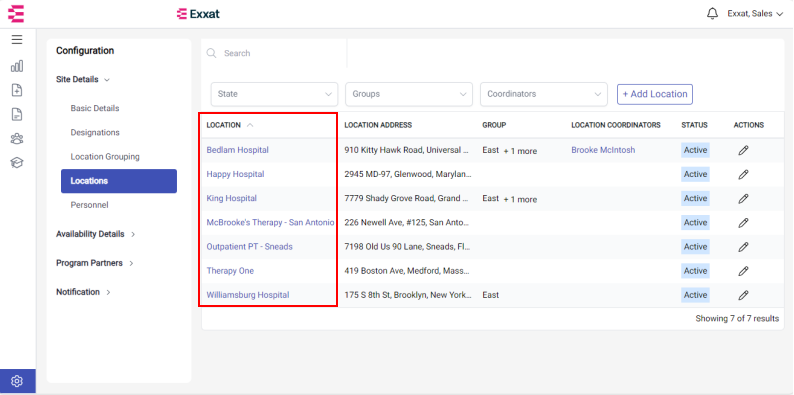The width and height of the screenshot is (794, 395).
Task: Click Showing 7 of 7 results text
Action: [737, 319]
